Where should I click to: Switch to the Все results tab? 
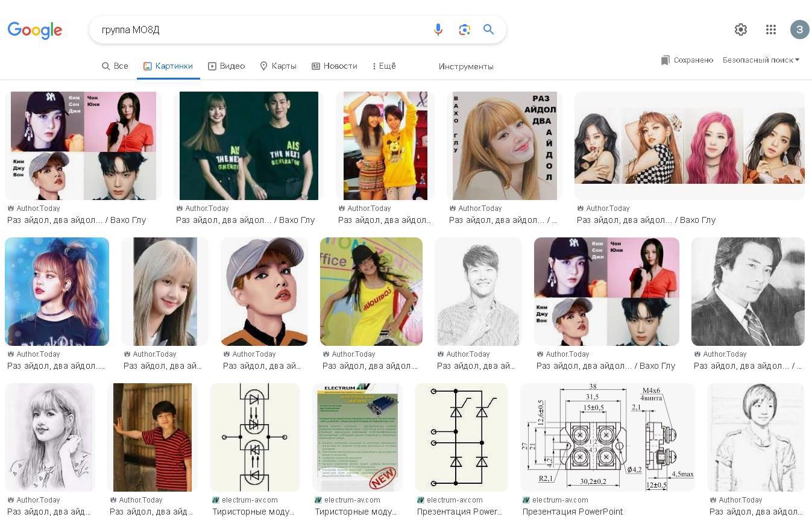pyautogui.click(x=115, y=66)
